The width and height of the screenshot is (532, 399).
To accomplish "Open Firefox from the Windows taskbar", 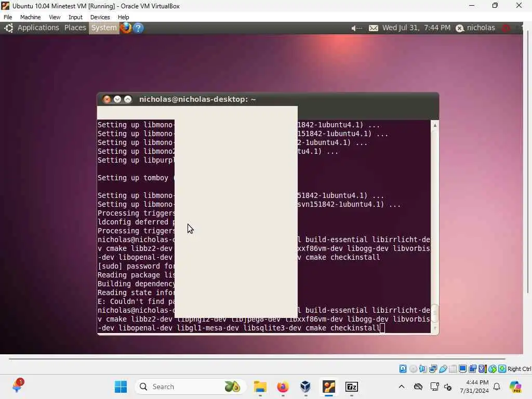I will pos(283,387).
